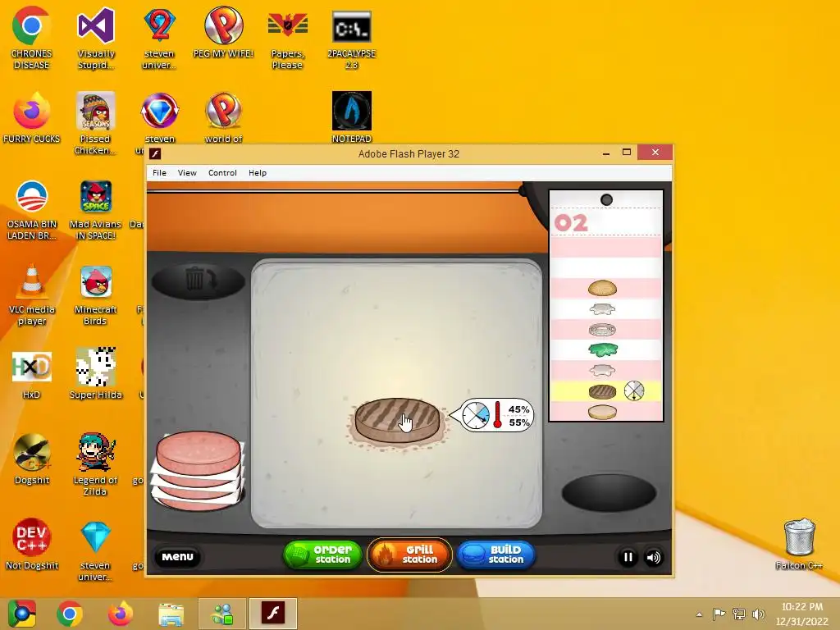This screenshot has width=840, height=630.
Task: Select the Falcon C++ recycle bin icon
Action: (799, 544)
